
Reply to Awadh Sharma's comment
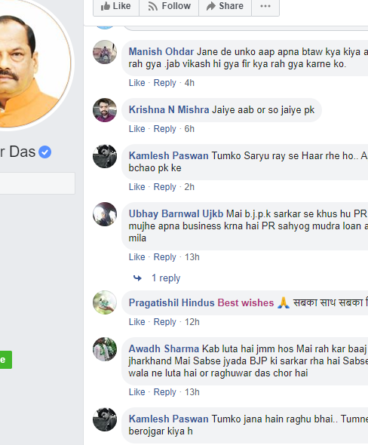pyautogui.click(x=164, y=392)
